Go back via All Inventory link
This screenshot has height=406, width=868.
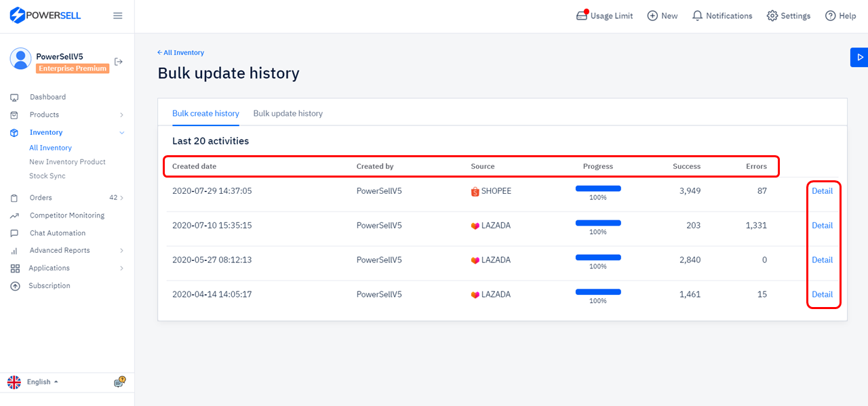pos(180,52)
